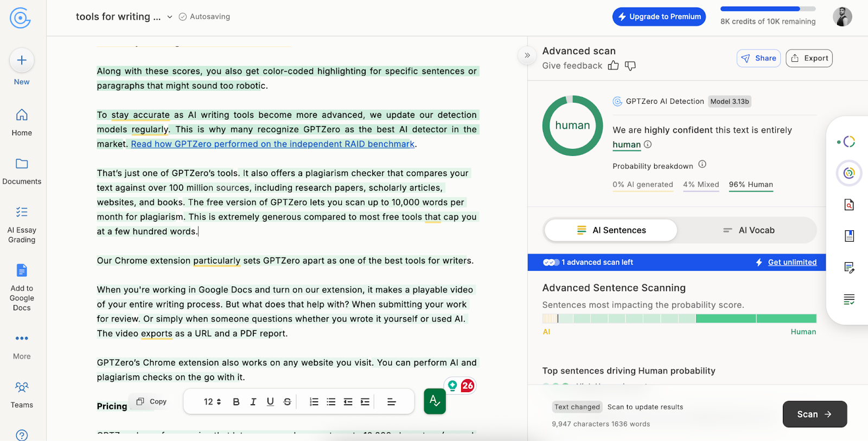The height and width of the screenshot is (441, 868).
Task: Open the document search plagiarism icon
Action: coord(849,205)
